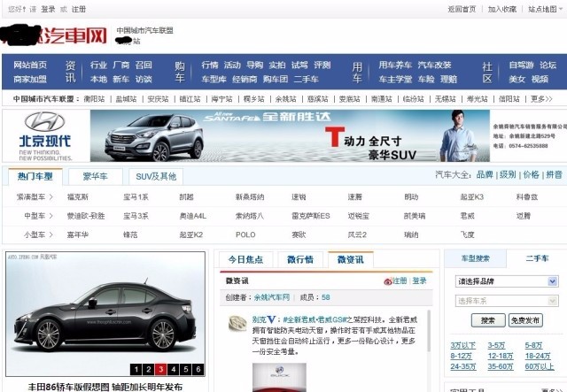Open the 请选择品牌 brand dropdown
567x392 pixels.
[x=507, y=281]
